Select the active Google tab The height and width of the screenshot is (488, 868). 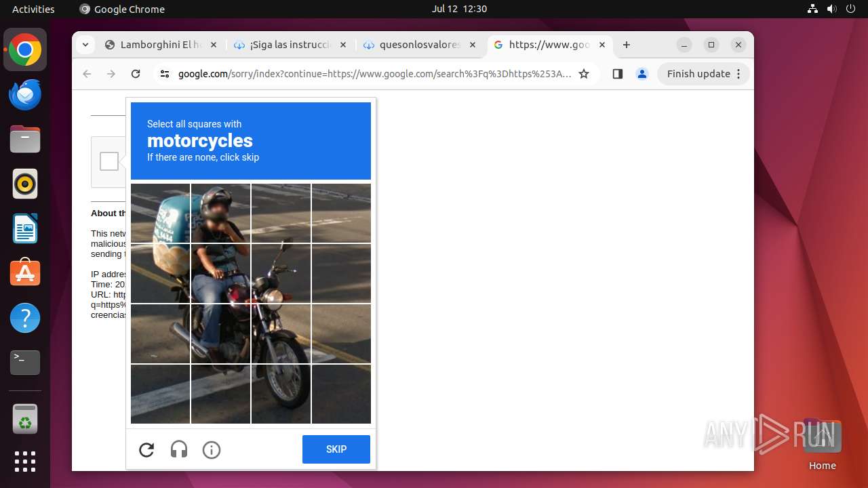coord(550,45)
